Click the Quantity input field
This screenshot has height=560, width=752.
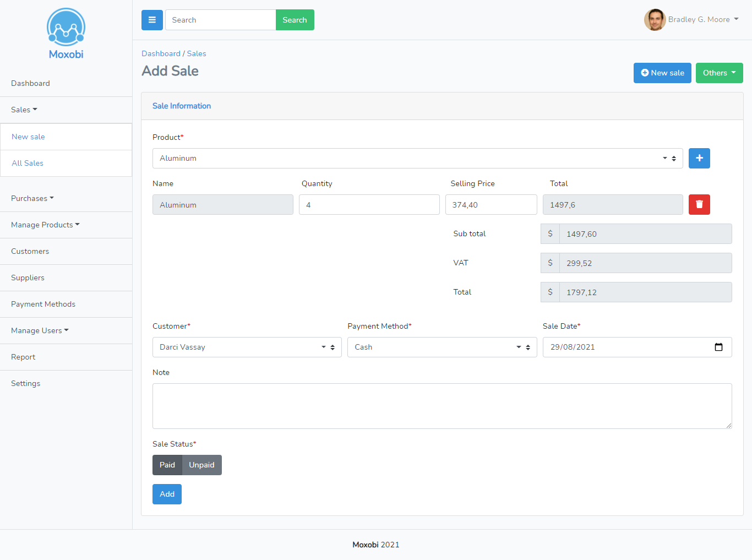[369, 204]
